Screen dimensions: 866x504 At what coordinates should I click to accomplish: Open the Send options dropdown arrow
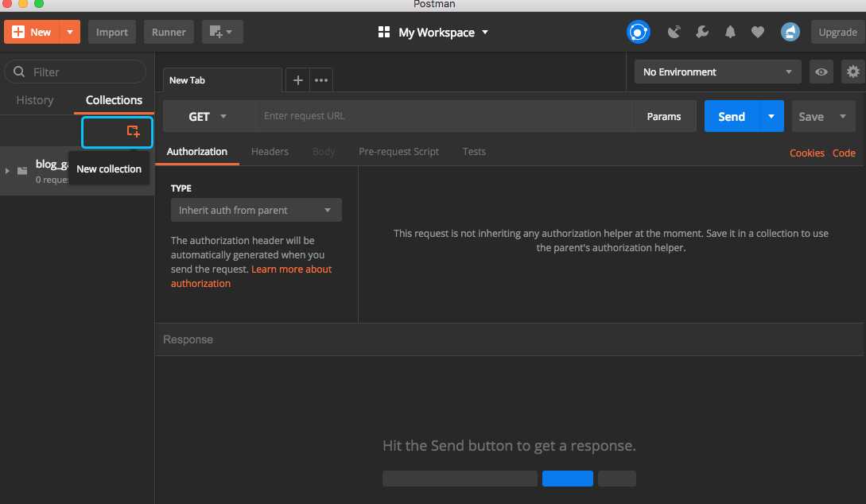click(771, 117)
